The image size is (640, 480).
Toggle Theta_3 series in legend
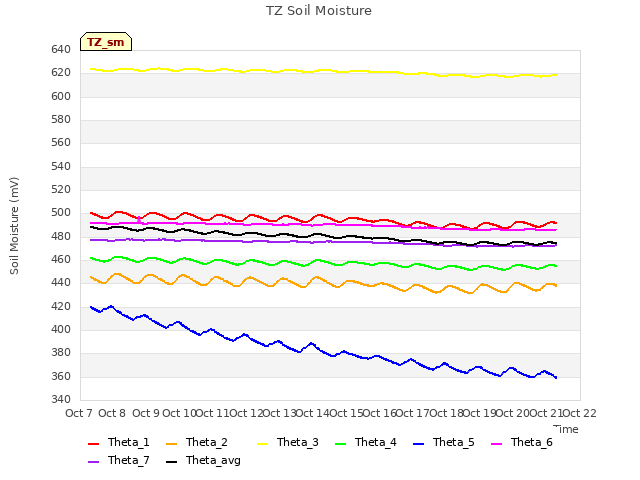[288, 442]
